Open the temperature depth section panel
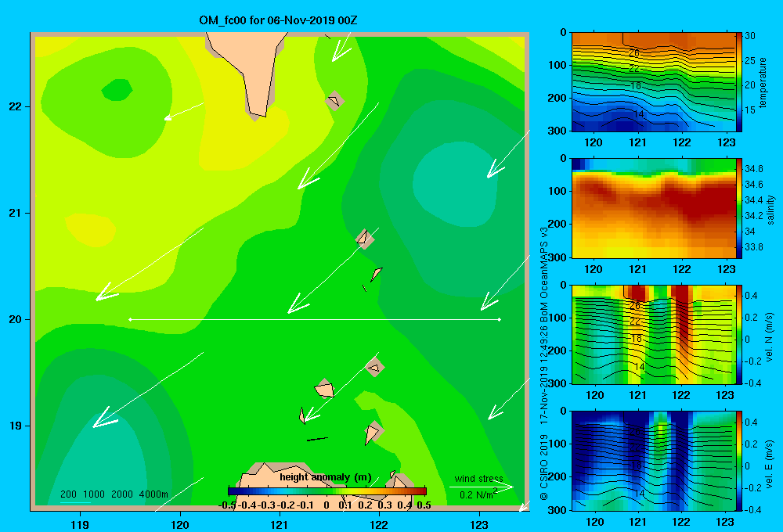 click(x=654, y=82)
